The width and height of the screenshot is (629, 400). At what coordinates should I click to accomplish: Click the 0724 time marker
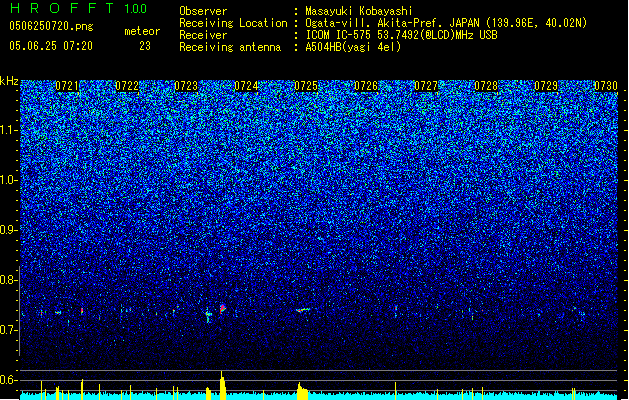pyautogui.click(x=246, y=86)
